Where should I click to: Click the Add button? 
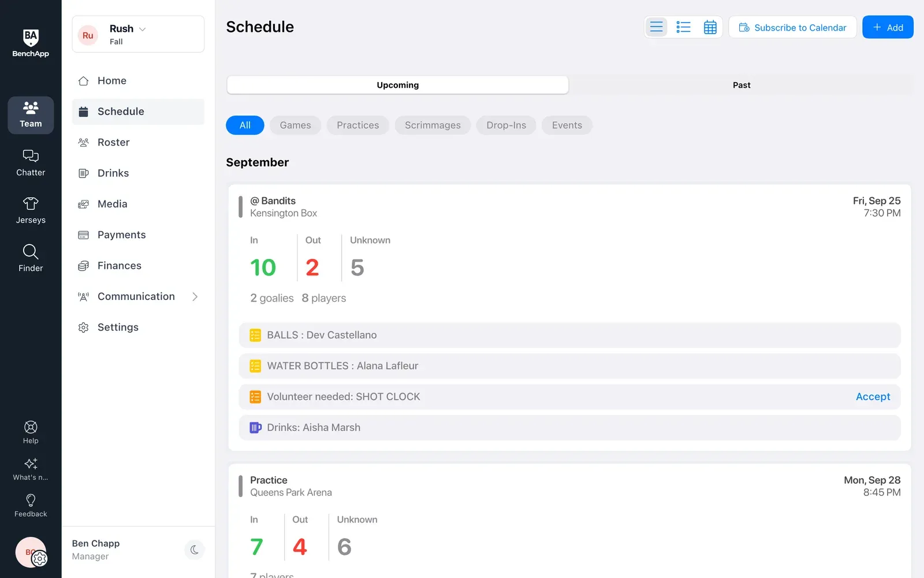pos(888,27)
